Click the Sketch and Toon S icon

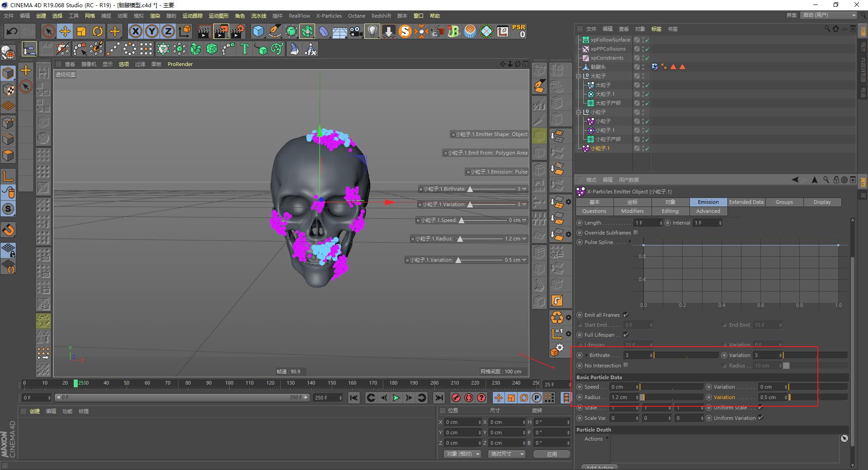[405, 31]
